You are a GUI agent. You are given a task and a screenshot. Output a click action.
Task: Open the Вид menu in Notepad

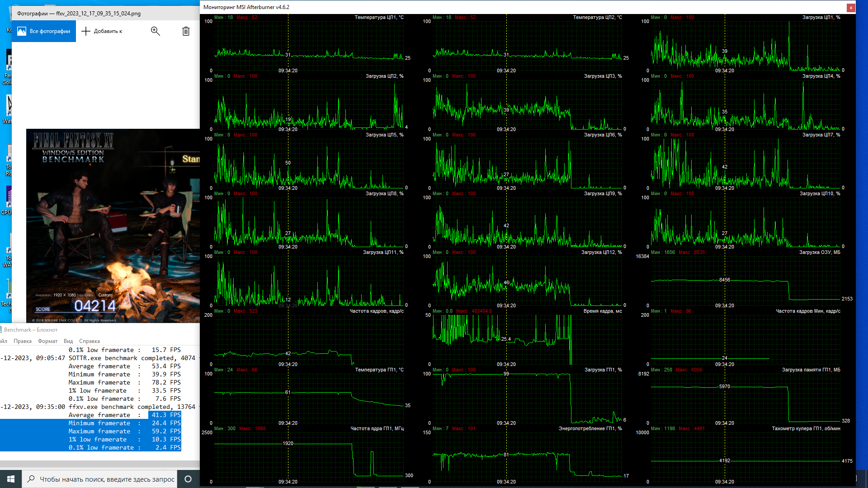[x=68, y=341]
